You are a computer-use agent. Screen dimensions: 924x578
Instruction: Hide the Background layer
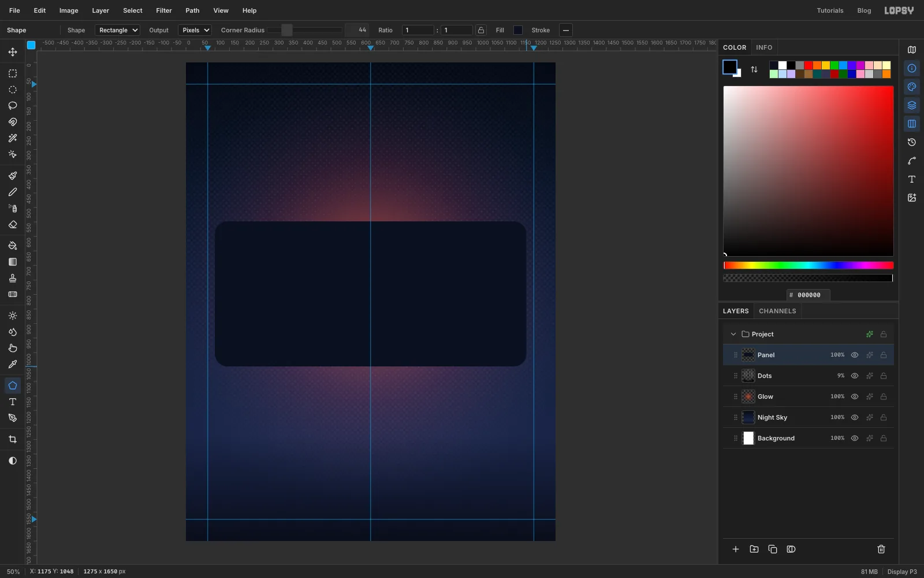point(855,438)
